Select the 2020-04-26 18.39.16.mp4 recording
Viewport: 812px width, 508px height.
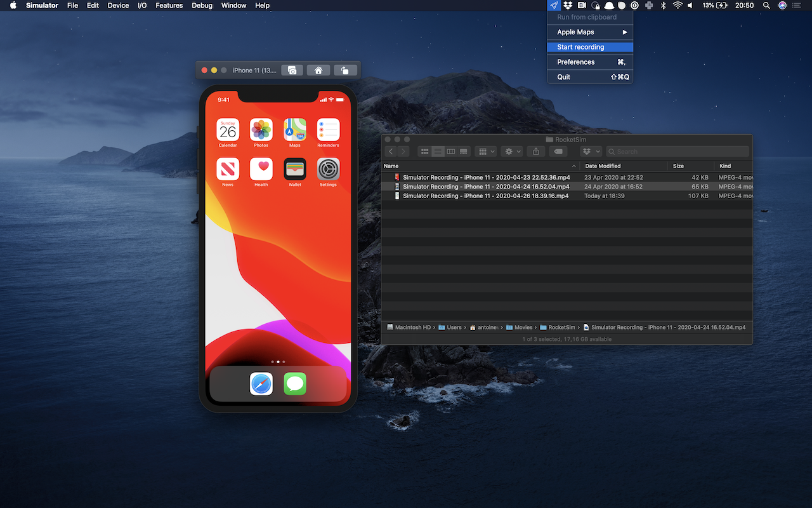click(486, 196)
